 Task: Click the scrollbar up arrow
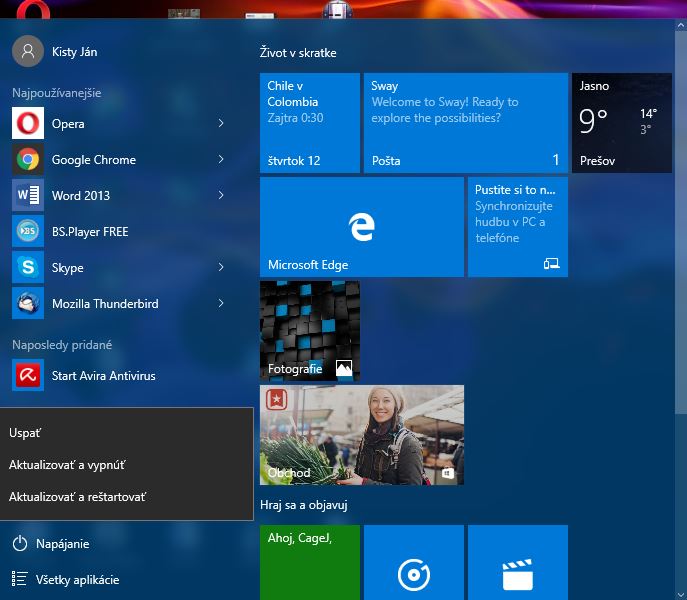tap(681, 25)
